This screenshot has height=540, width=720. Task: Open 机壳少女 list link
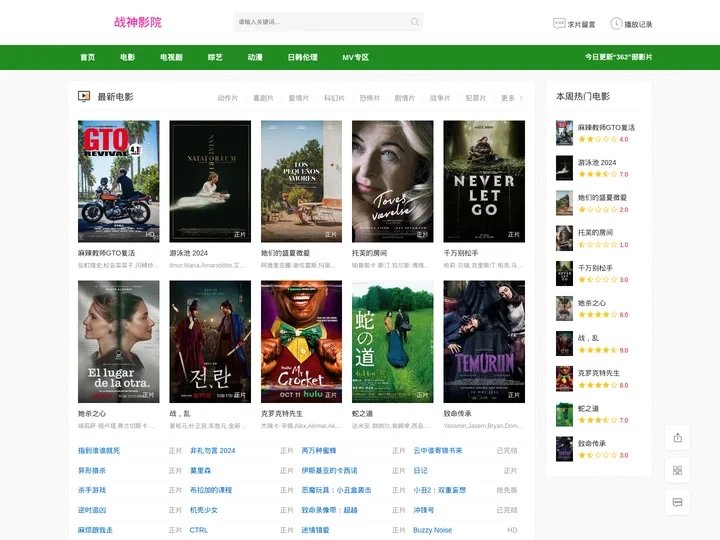204,510
